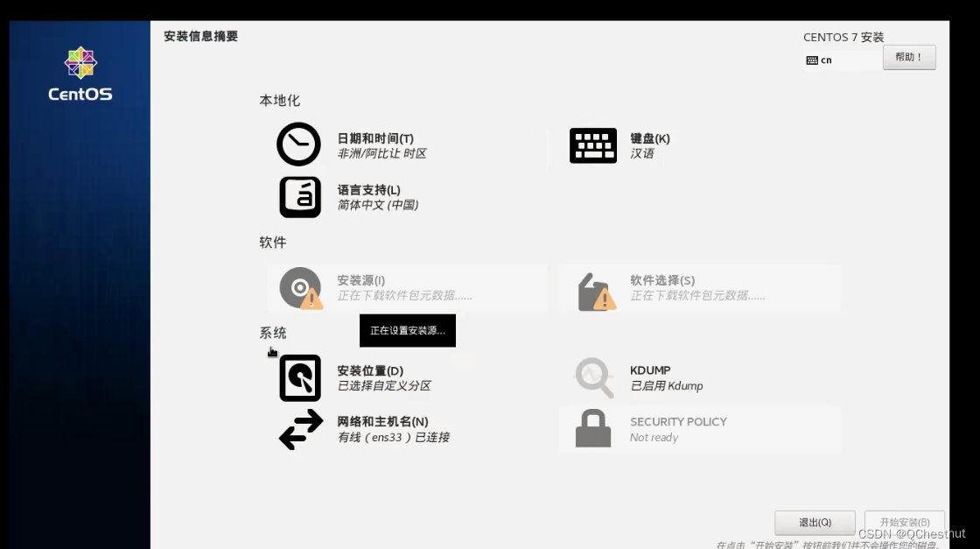This screenshot has width=980, height=549.
Task: Click the download status under 软件选择(S)
Action: 697,296
